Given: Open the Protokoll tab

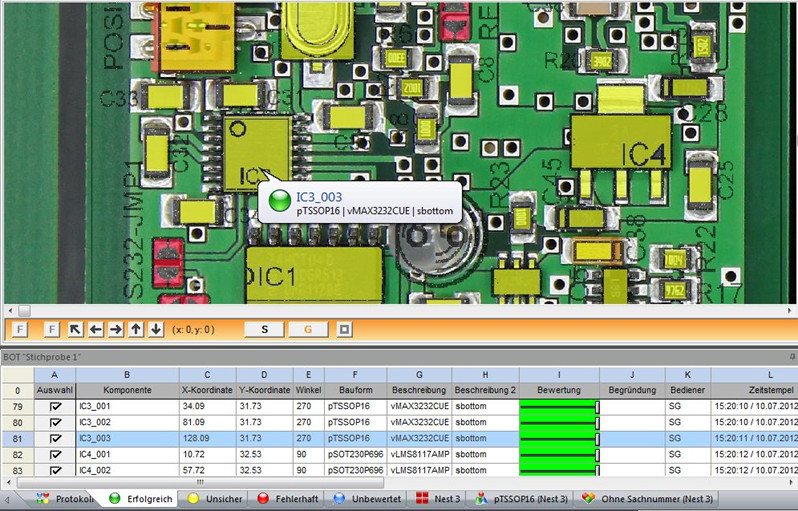Looking at the screenshot, I should click(65, 499).
